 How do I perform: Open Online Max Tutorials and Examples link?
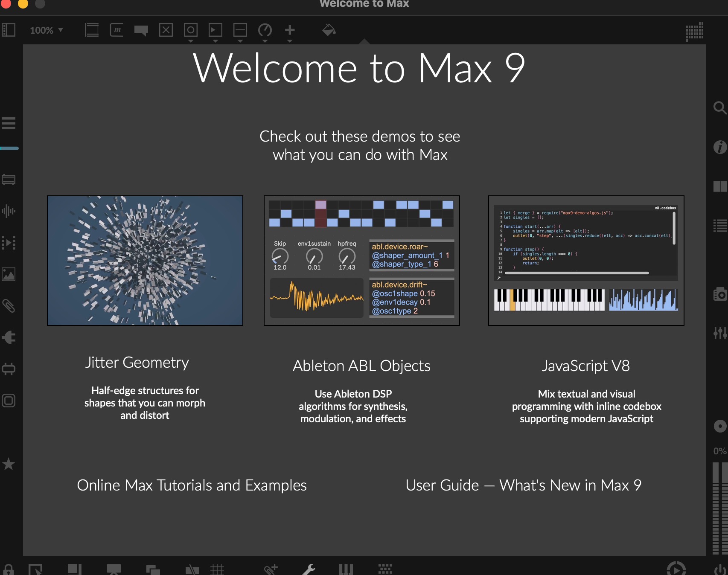(192, 485)
